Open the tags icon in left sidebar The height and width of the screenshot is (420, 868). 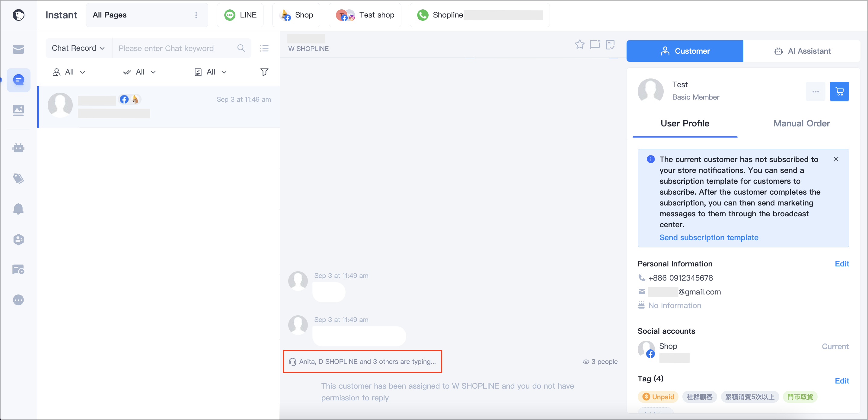[18, 178]
